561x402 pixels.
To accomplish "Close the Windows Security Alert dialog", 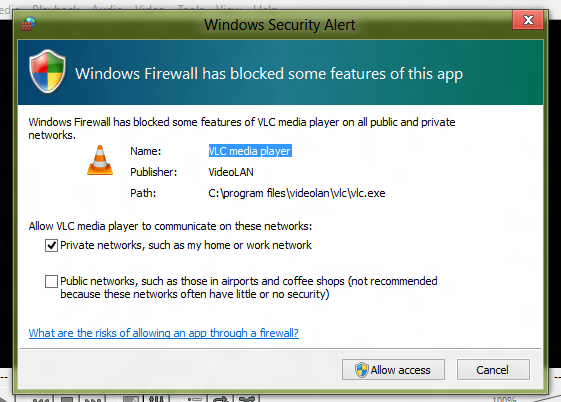I will point(528,20).
